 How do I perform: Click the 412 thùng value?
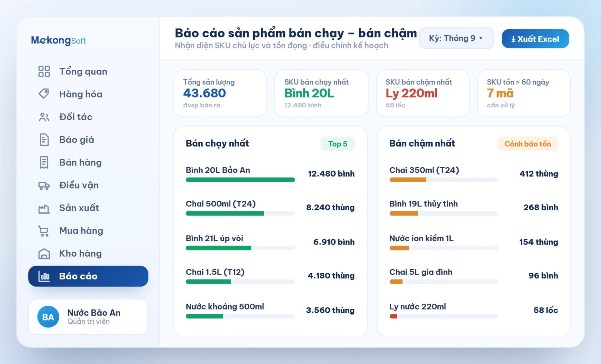coord(539,174)
